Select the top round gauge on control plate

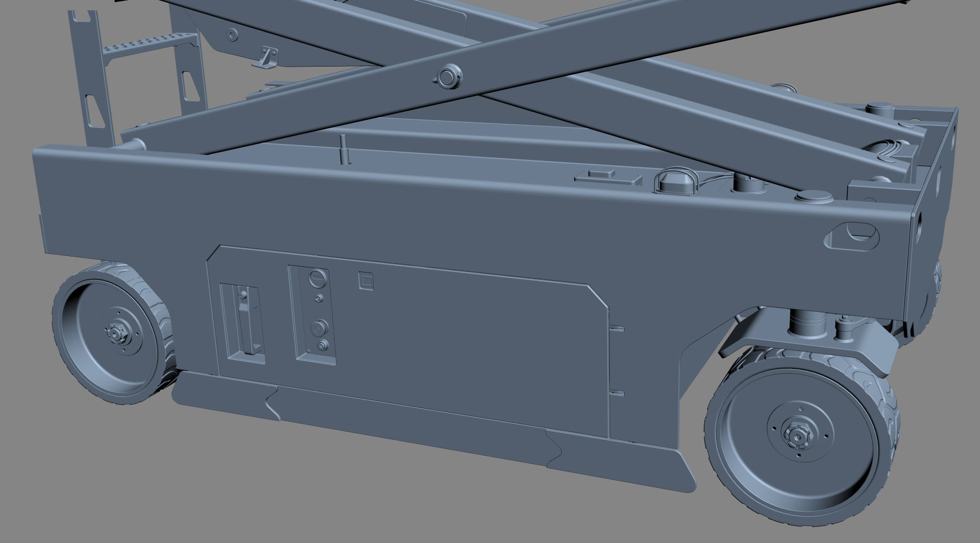[x=317, y=278]
